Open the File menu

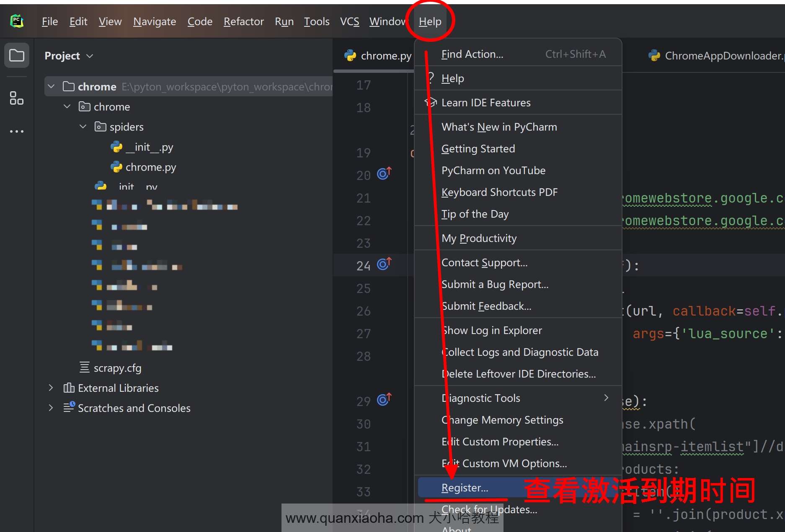(50, 21)
